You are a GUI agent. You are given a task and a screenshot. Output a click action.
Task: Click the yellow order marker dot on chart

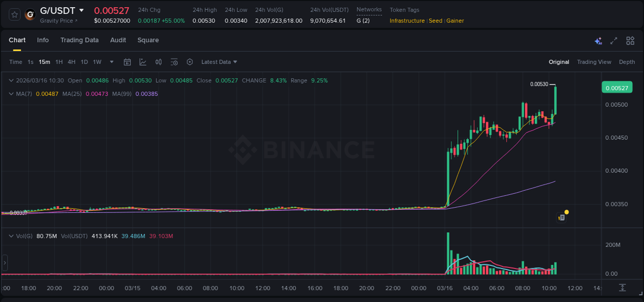pyautogui.click(x=567, y=212)
